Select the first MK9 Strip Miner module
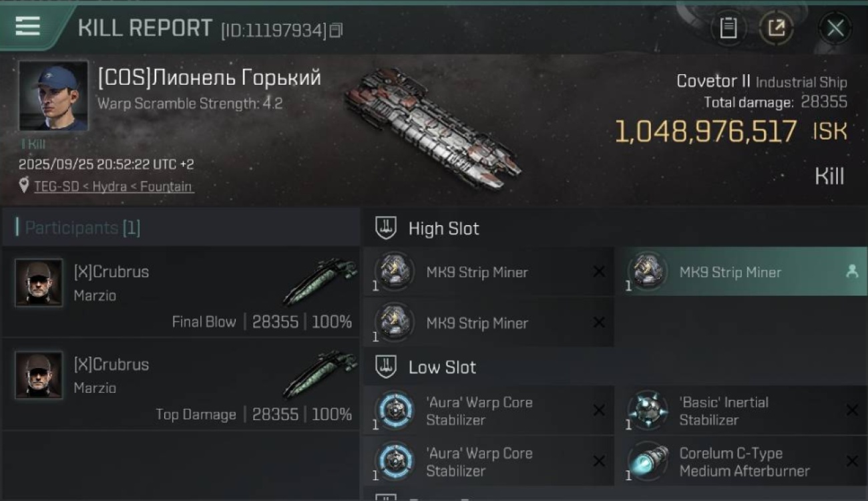Viewport: 868px width, 501px height. click(x=477, y=272)
